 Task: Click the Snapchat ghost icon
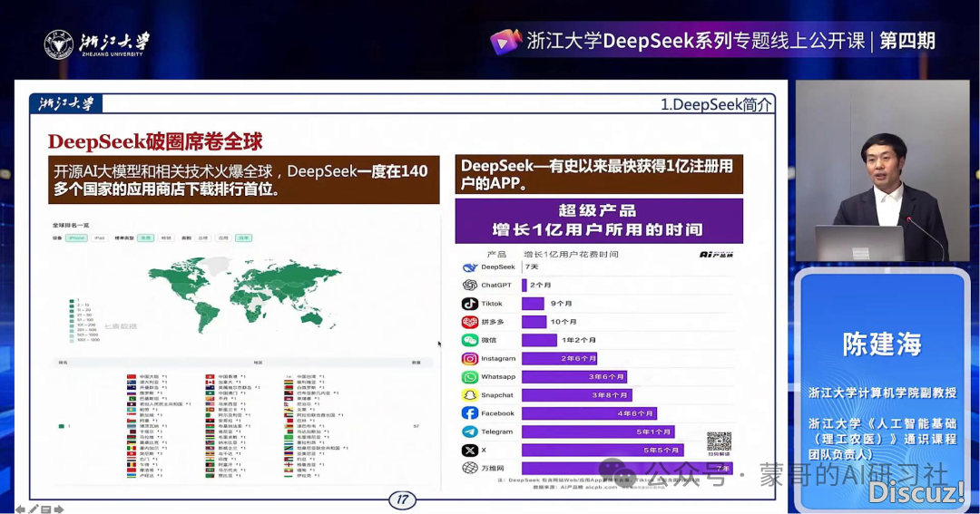click(x=469, y=395)
